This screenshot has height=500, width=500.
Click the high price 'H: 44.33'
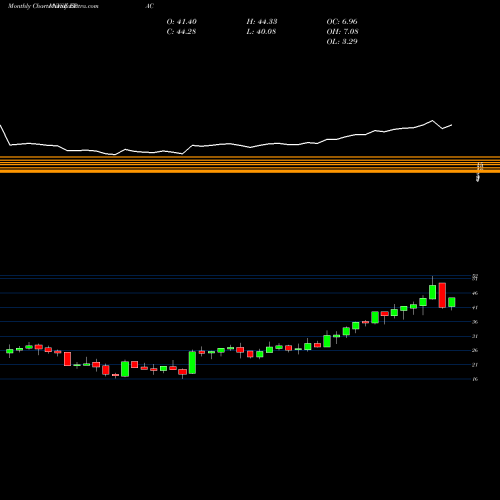(262, 22)
